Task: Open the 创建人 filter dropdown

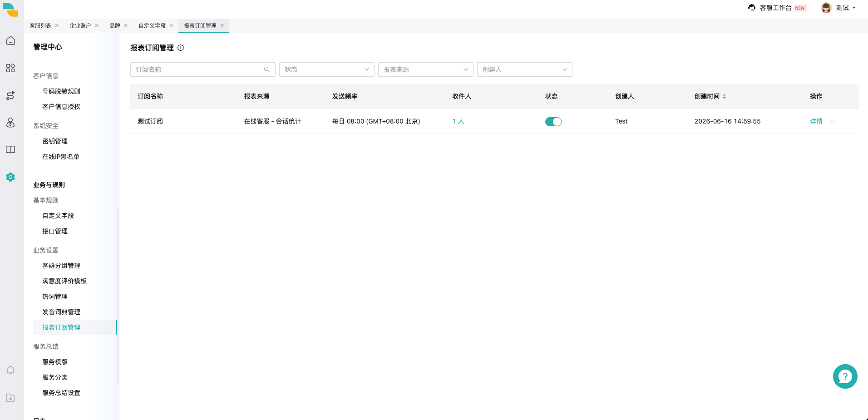Action: pos(525,69)
